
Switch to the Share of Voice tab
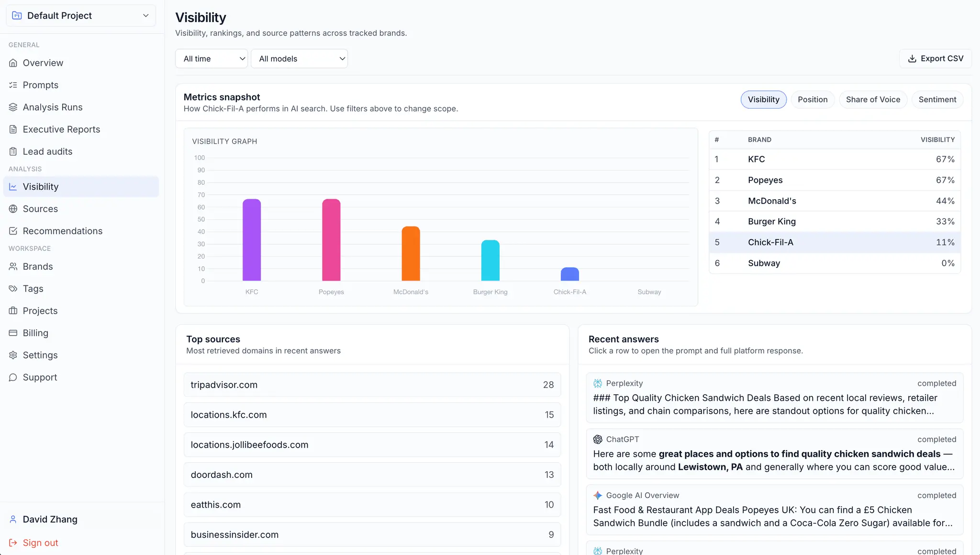(873, 100)
